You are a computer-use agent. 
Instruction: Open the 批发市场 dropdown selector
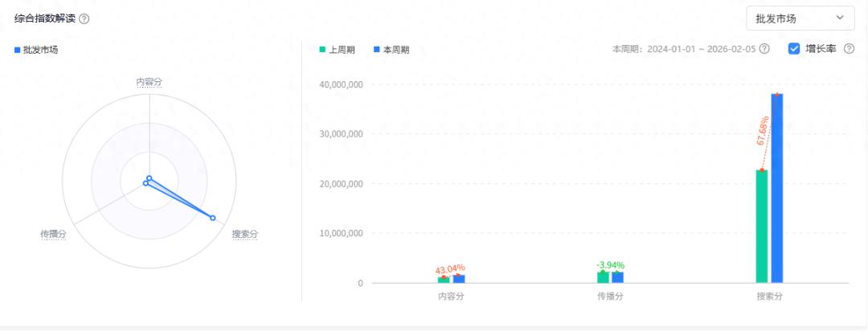tap(800, 18)
